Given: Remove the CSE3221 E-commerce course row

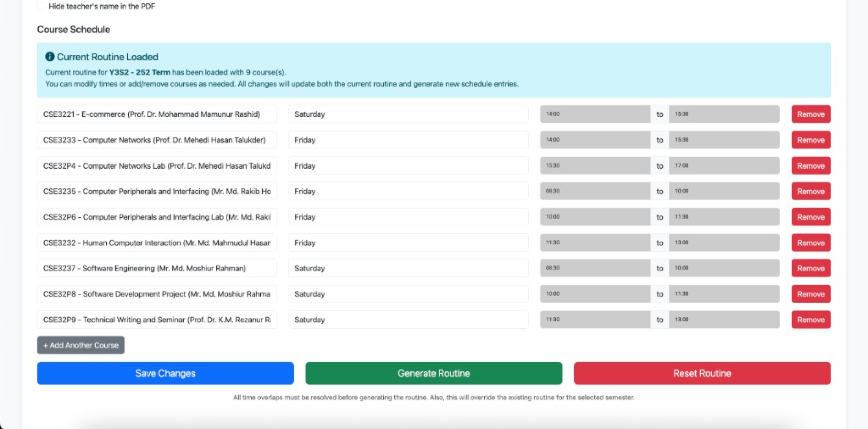Looking at the screenshot, I should click(811, 114).
